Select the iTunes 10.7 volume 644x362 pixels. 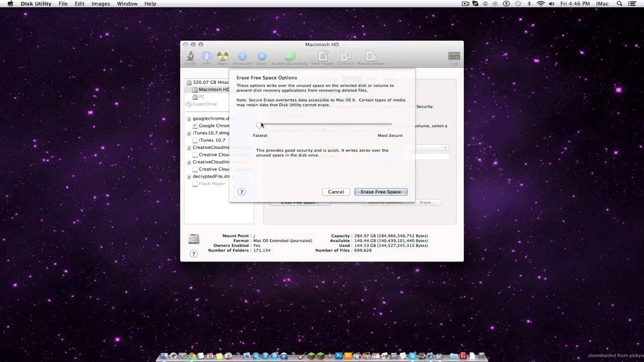(x=209, y=140)
